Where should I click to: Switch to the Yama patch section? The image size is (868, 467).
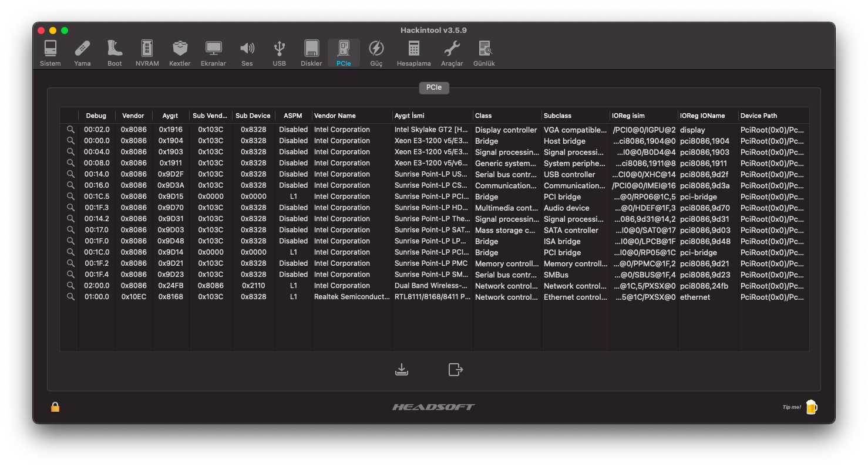82,53
